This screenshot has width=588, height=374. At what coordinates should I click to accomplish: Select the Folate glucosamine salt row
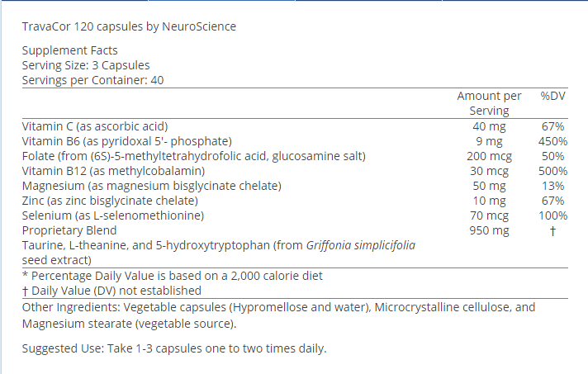tap(295, 156)
